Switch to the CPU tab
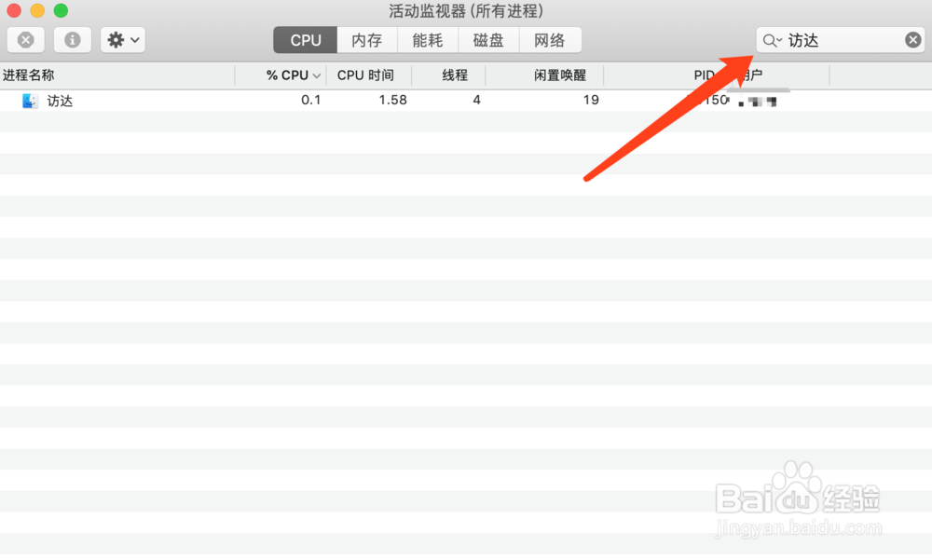This screenshot has width=932, height=560. coord(306,40)
